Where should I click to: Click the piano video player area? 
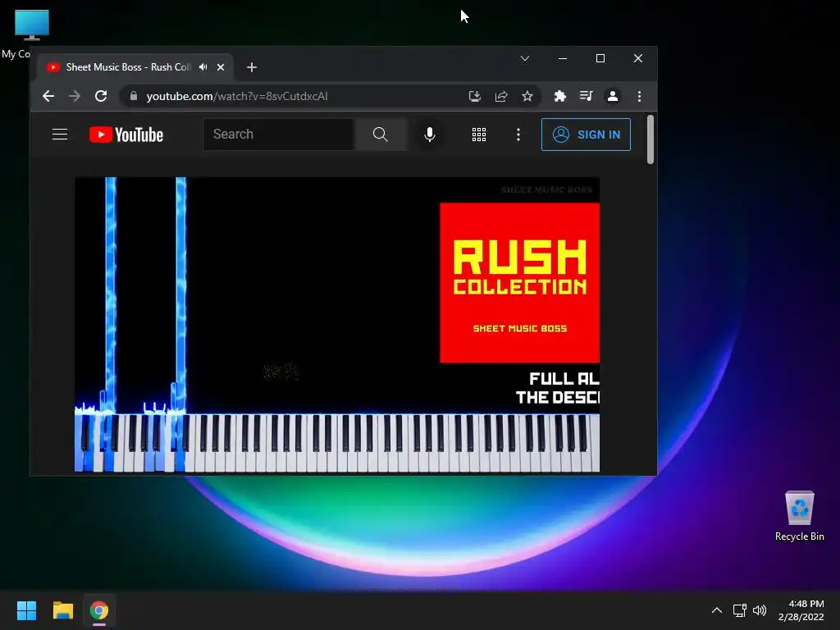coord(337,325)
